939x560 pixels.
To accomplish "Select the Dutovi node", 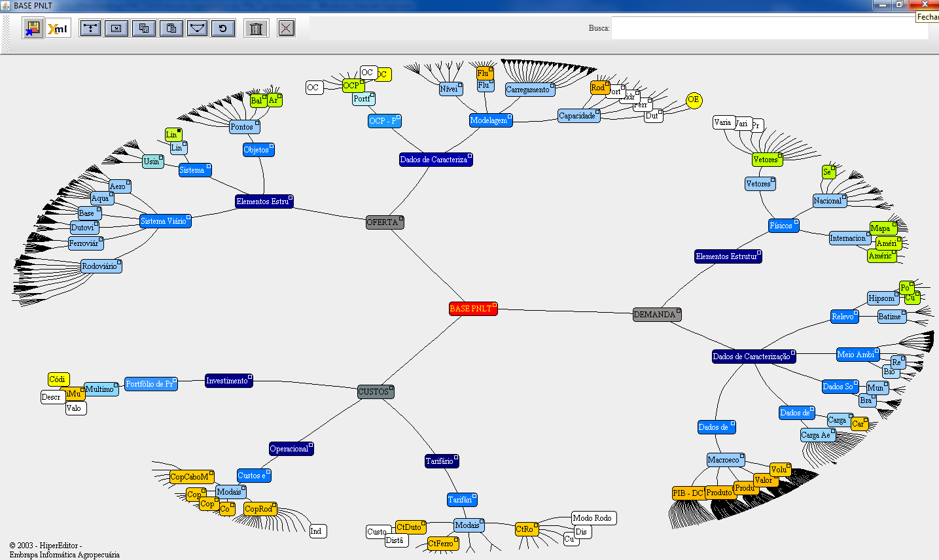I will [x=84, y=228].
